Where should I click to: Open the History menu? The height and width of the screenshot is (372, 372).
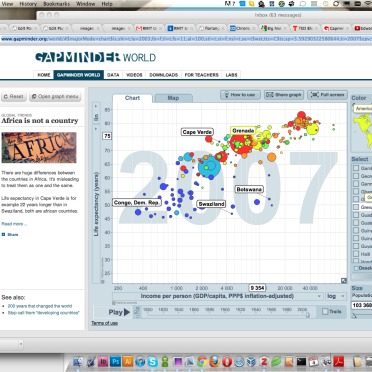(28, 4)
